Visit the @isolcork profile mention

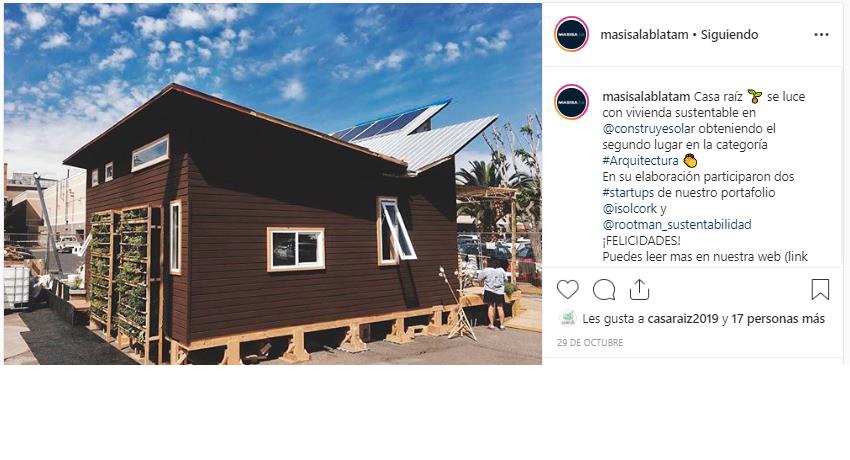coord(629,209)
